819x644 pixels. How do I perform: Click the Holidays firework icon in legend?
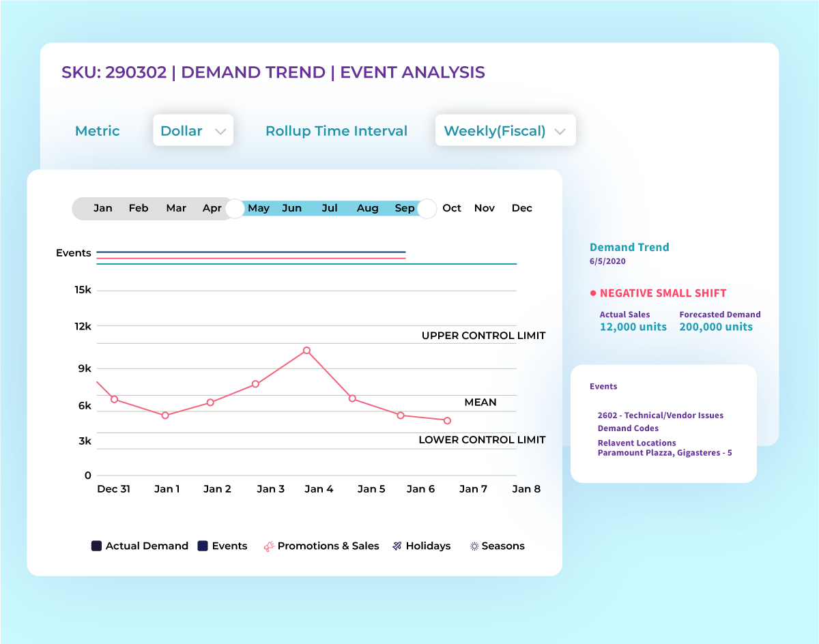click(x=397, y=544)
